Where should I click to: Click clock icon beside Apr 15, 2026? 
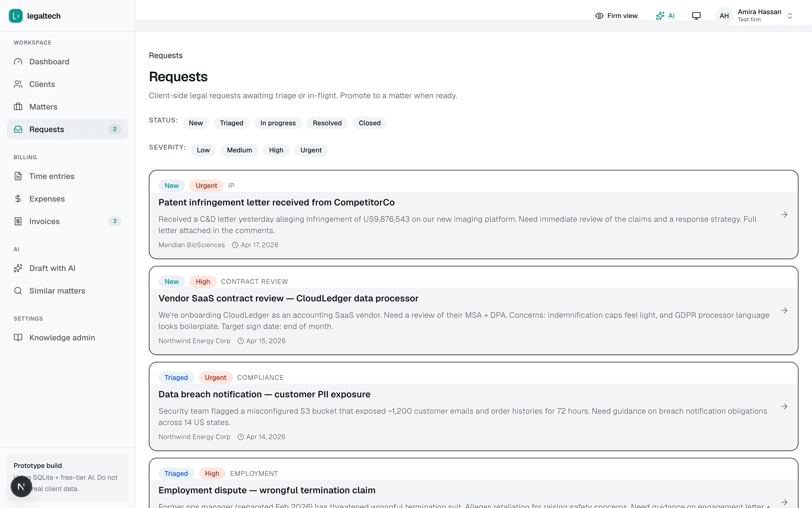(x=240, y=341)
